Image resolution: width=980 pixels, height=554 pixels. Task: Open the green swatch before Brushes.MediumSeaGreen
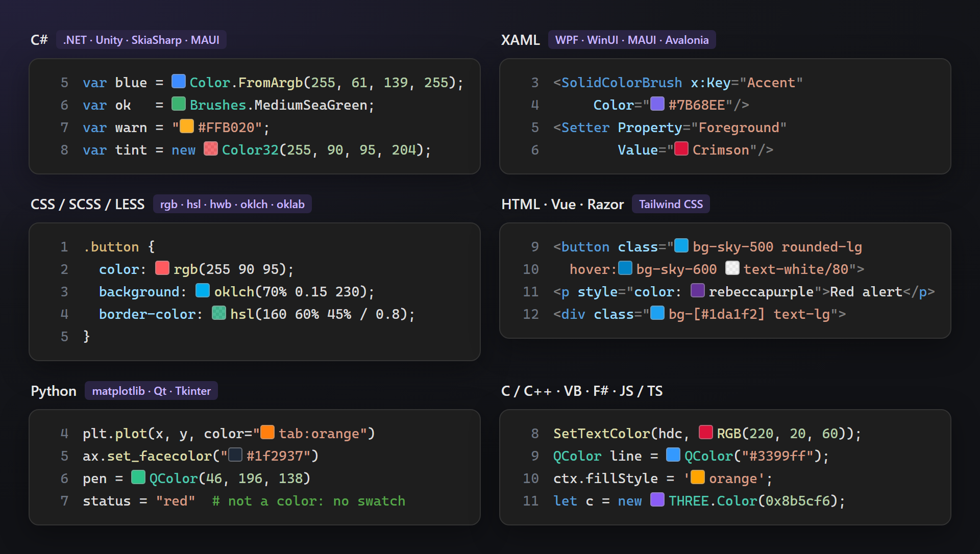178,104
